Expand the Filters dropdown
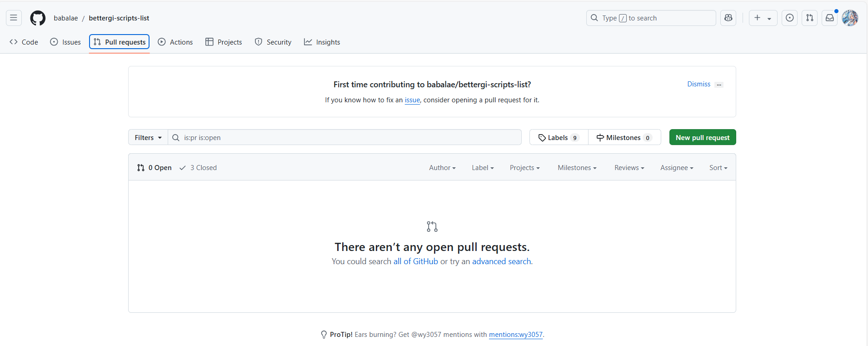Viewport: 868px width, 346px height. 148,138
